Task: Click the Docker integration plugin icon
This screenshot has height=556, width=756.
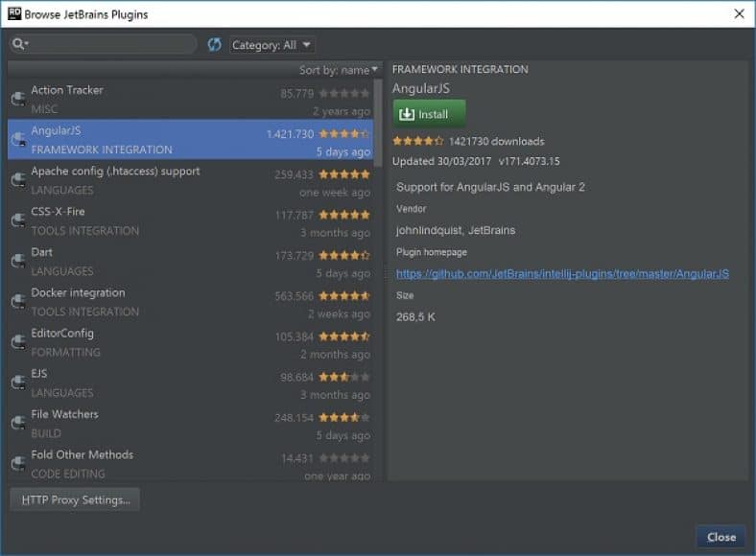Action: tap(17, 302)
